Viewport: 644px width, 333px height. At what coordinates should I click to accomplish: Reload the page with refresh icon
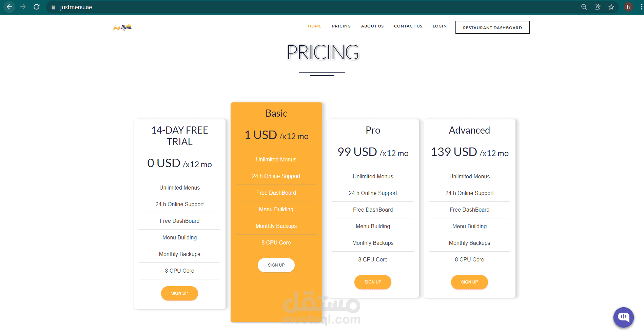[37, 7]
